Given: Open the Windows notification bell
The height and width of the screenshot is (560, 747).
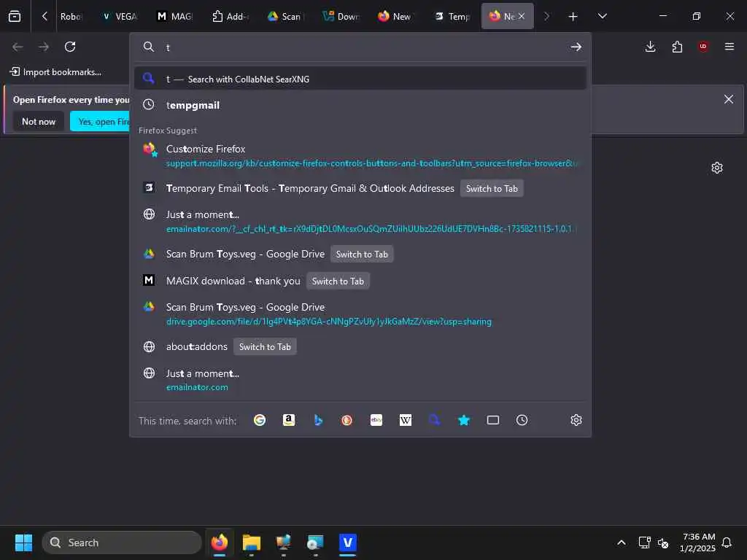Looking at the screenshot, I should point(727,542).
